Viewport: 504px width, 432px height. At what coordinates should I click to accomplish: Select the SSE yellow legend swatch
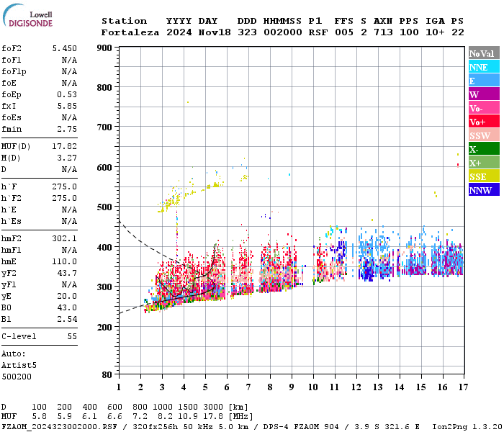(484, 176)
